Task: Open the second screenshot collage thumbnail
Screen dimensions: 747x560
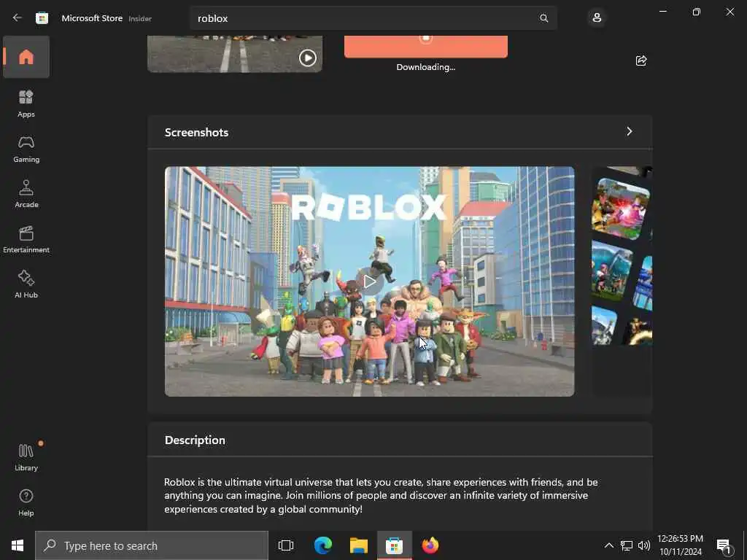Action: point(622,281)
